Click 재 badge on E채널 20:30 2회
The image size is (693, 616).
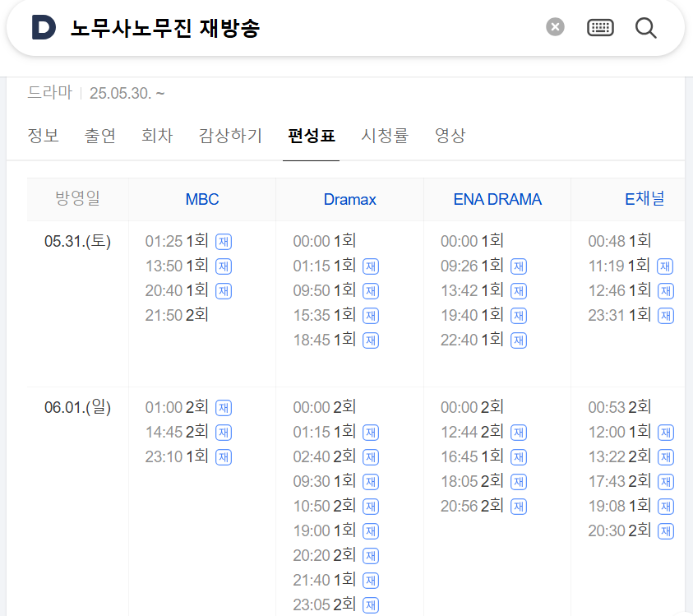[666, 531]
